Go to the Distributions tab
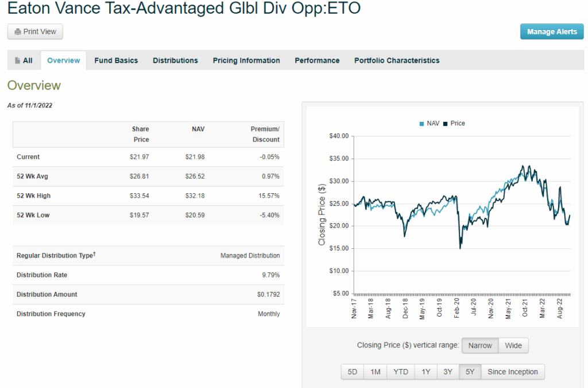This screenshot has width=588, height=388. [x=175, y=60]
